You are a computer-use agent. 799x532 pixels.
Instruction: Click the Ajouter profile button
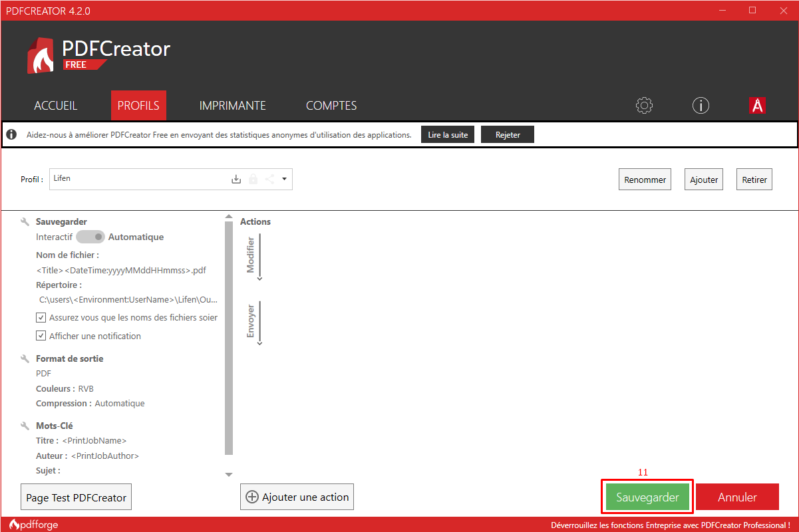point(704,180)
